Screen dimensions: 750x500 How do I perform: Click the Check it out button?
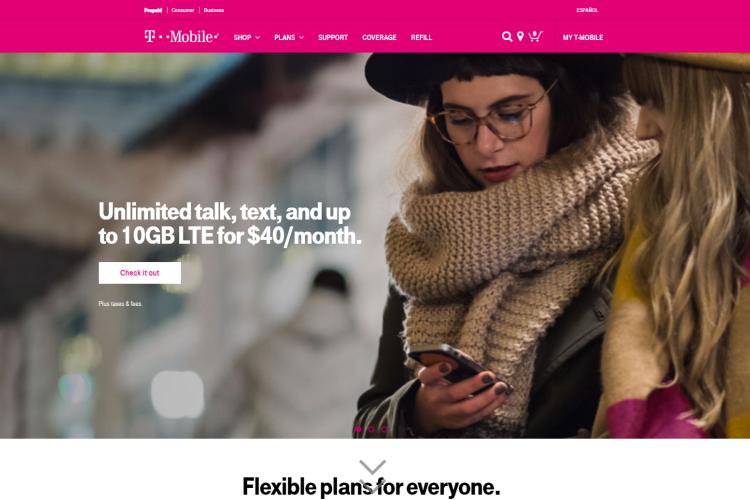click(x=140, y=273)
